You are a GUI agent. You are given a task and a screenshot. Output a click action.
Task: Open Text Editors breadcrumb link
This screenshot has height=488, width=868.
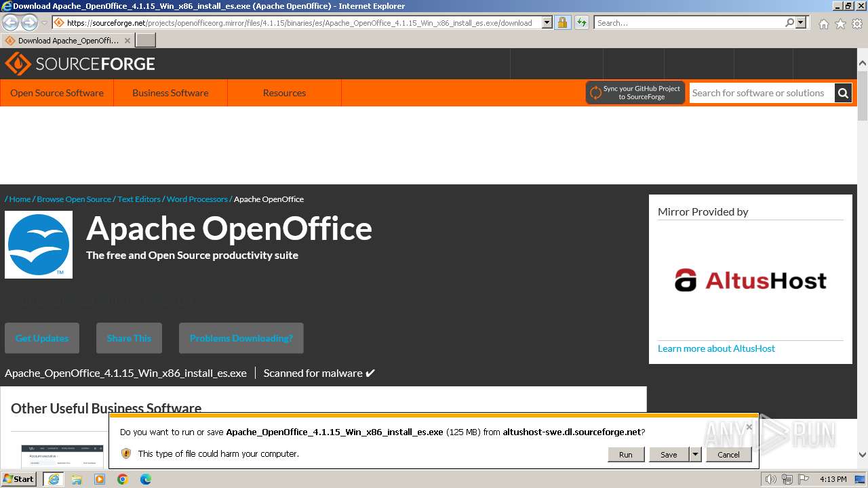click(139, 199)
